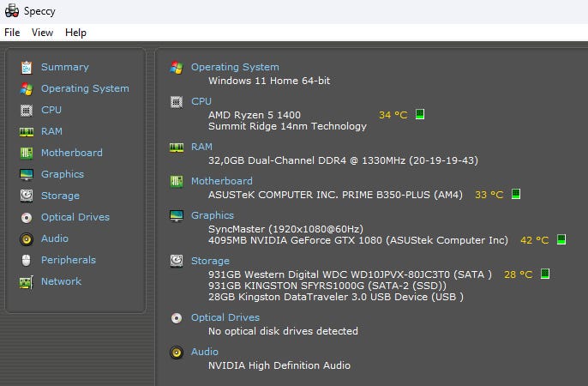Viewport: 588px width, 386px height.
Task: Click the Motherboard icon in sidebar
Action: [x=27, y=153]
